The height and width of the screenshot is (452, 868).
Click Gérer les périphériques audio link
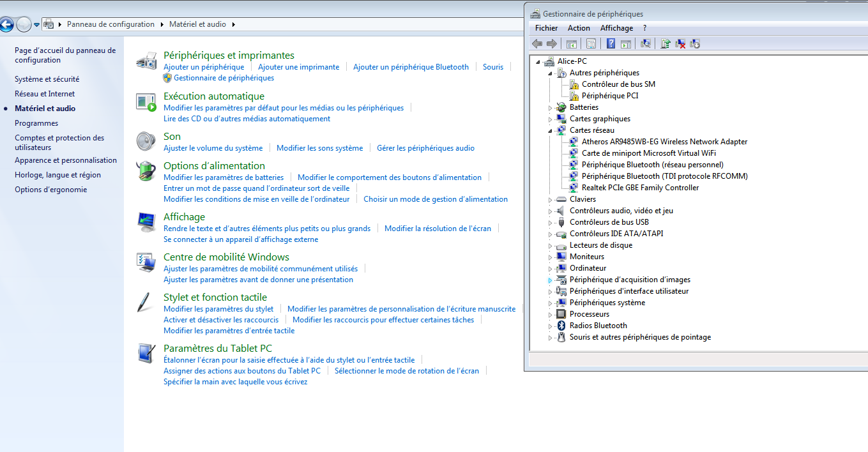point(425,148)
